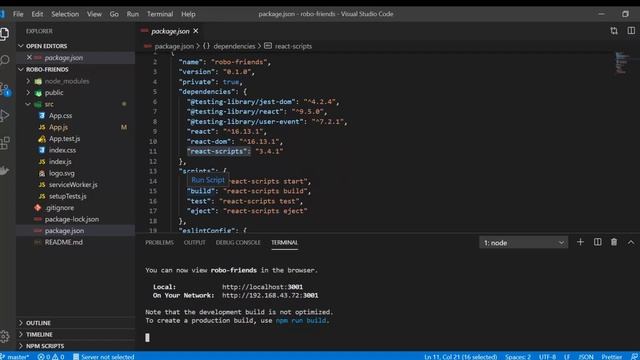Open the File menu

point(18,14)
